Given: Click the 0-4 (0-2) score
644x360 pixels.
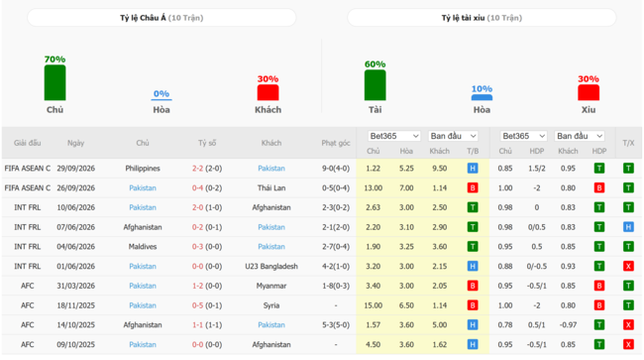Looking at the screenshot, I should coord(207,187).
